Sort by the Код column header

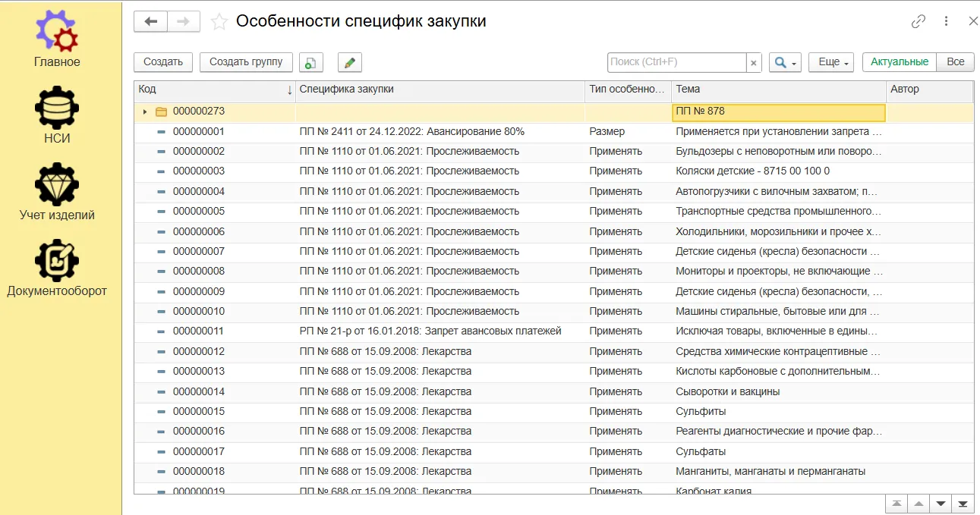215,90
